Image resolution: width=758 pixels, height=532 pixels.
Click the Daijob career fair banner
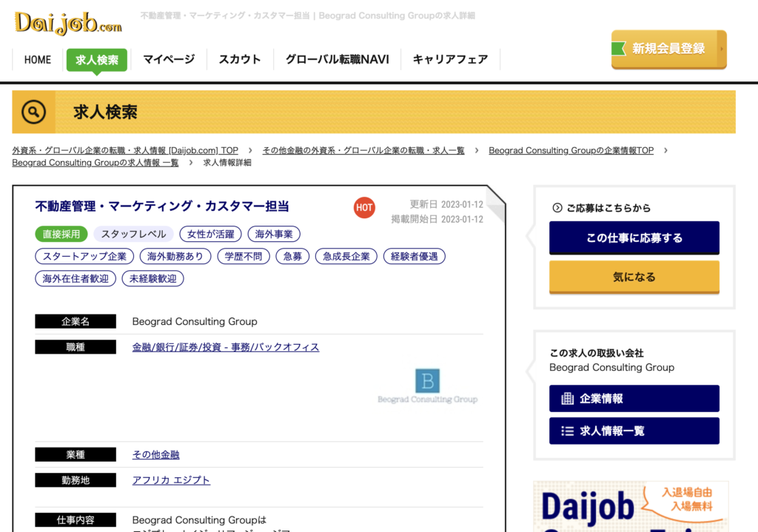point(631,506)
